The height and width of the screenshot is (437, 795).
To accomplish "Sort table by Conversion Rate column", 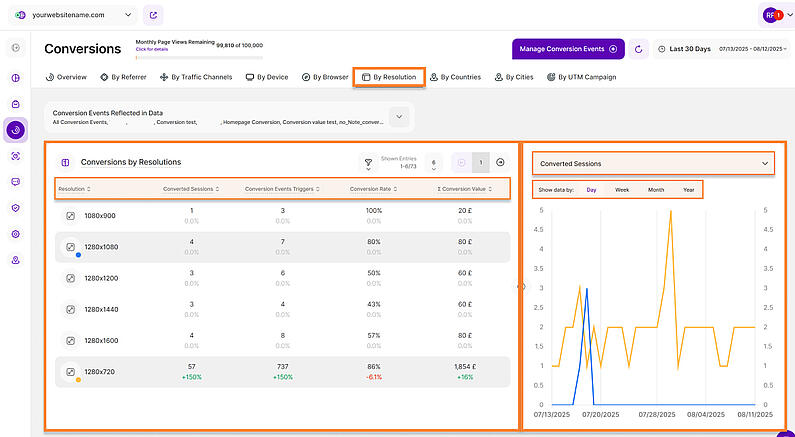I will 374,189.
